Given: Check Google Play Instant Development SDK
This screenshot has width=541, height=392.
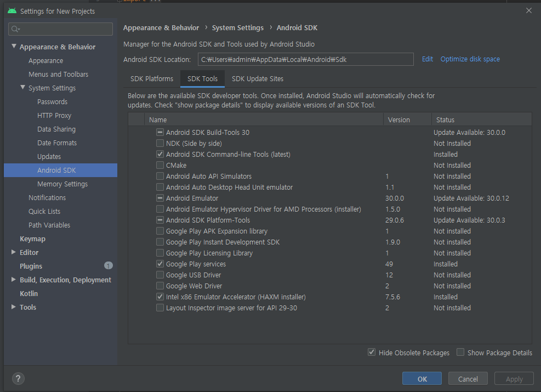Looking at the screenshot, I should (x=160, y=242).
